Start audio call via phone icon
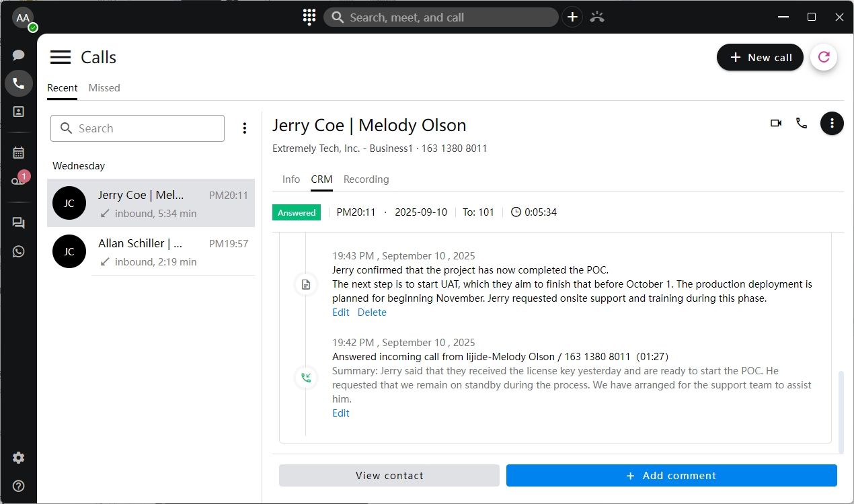The width and height of the screenshot is (854, 504). pos(802,123)
